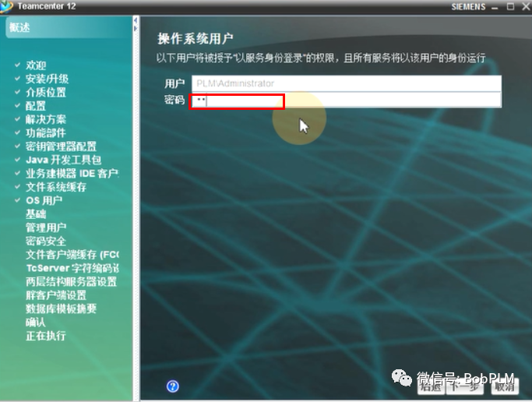Select 两层结构服务器设置 step
The width and height of the screenshot is (532, 402).
click(x=71, y=281)
